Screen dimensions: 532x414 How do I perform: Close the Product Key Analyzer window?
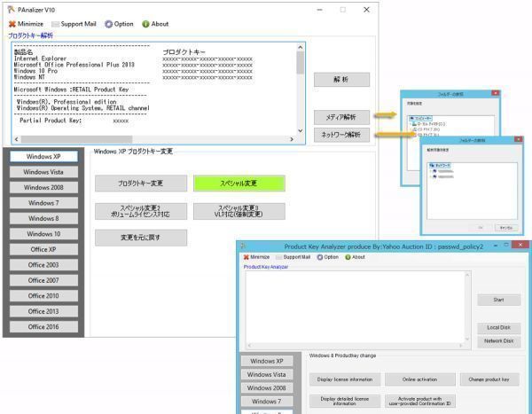(520, 245)
